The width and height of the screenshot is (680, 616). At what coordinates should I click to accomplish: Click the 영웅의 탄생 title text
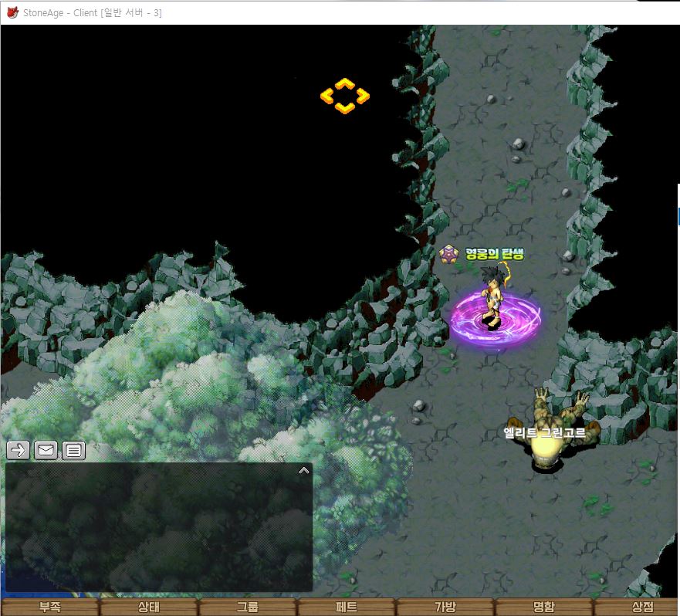pyautogui.click(x=494, y=253)
